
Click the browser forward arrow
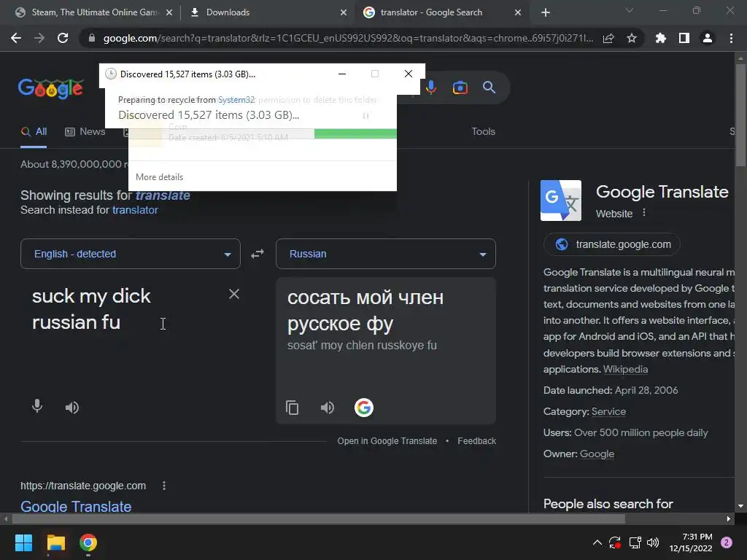(39, 38)
